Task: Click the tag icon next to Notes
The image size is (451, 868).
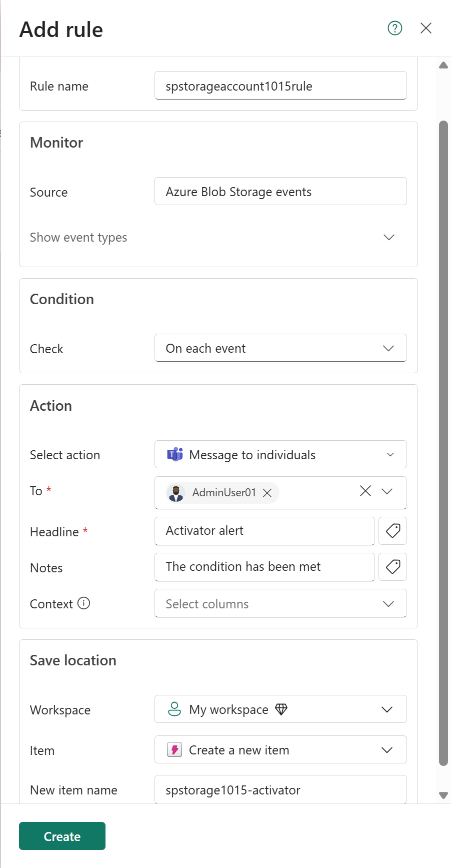Action: coord(392,567)
